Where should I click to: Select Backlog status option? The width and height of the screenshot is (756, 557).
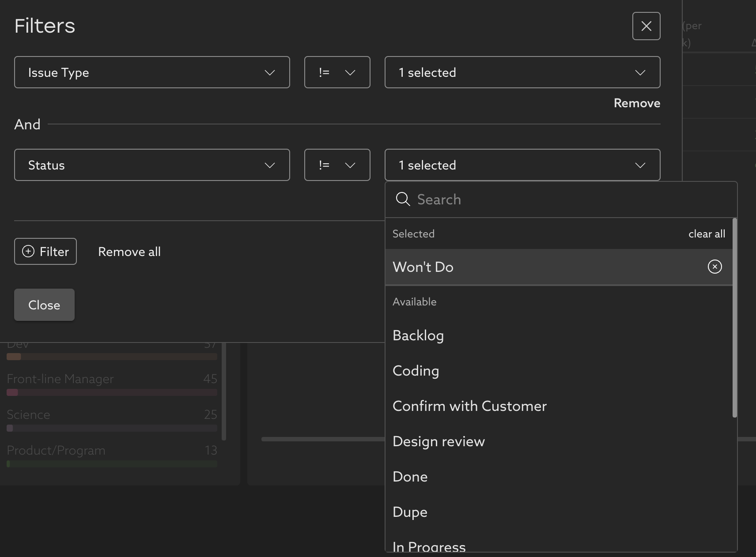[418, 335]
